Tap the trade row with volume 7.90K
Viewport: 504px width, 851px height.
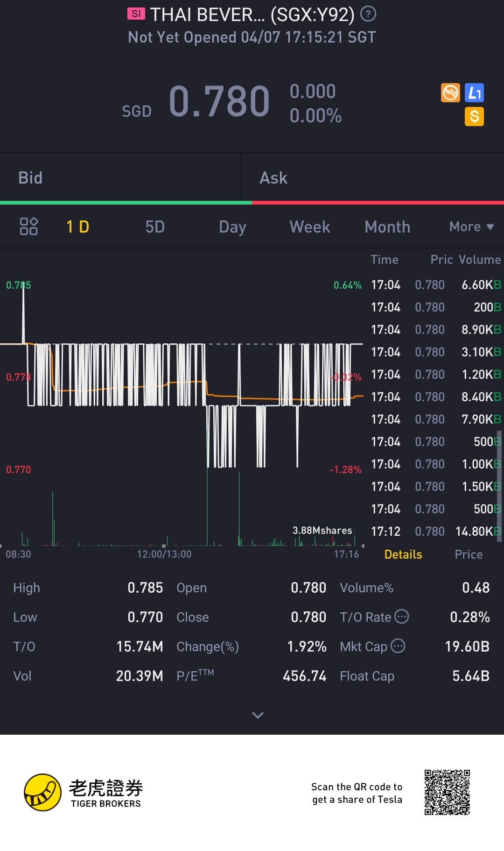pyautogui.click(x=436, y=419)
